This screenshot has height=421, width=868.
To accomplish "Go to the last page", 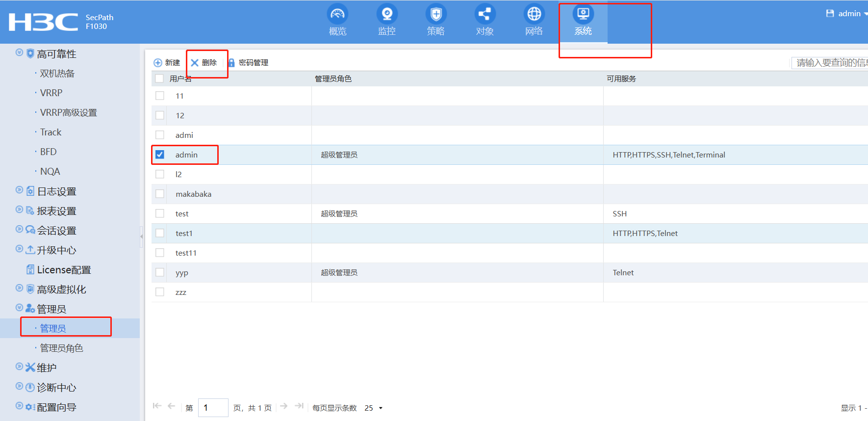I will coord(299,406).
